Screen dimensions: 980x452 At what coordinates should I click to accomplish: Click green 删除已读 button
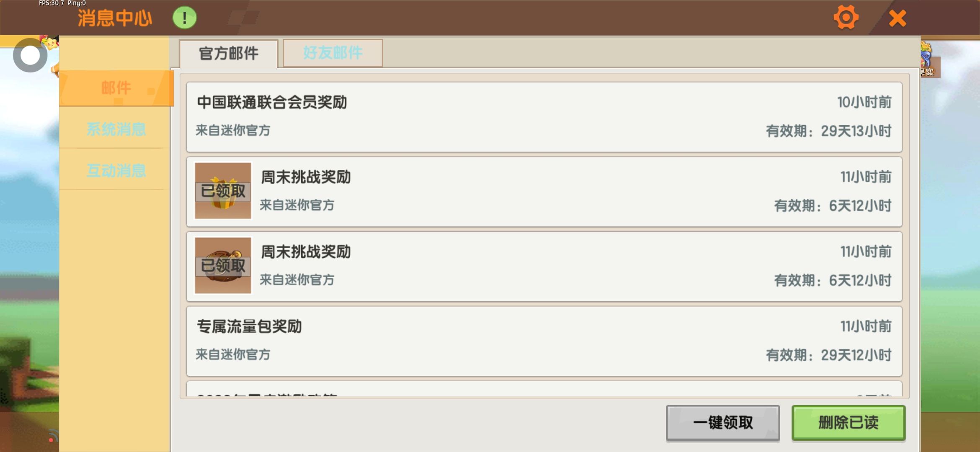(x=848, y=423)
